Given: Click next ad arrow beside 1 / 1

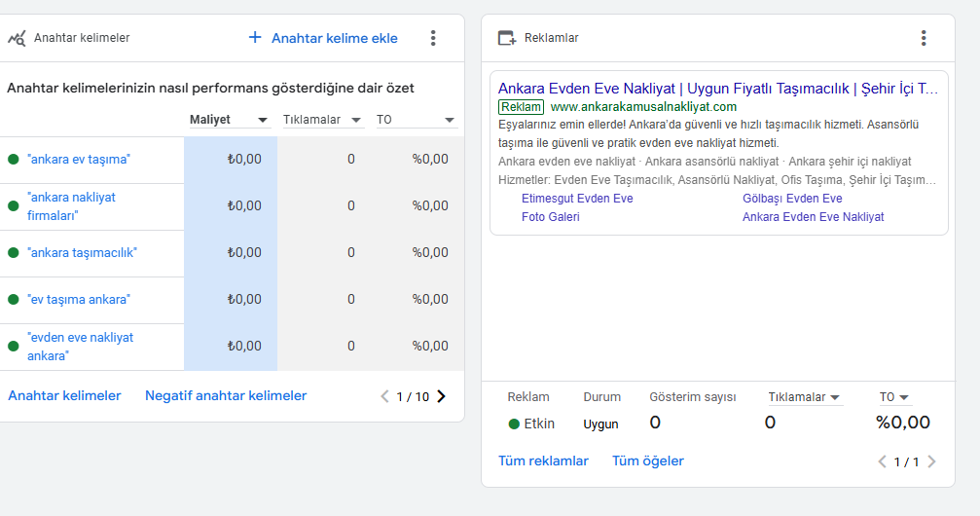Looking at the screenshot, I should (x=931, y=461).
